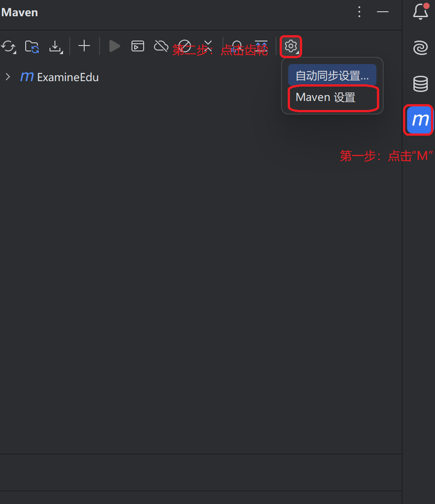Reload all Maven projects with sync icon
The image size is (435, 504).
coord(9,46)
